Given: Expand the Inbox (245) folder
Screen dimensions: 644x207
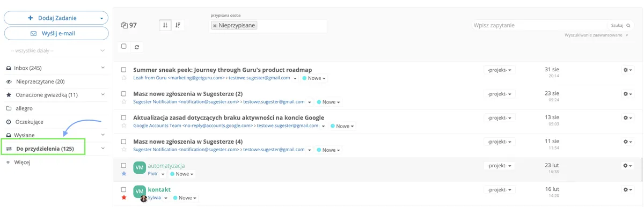Looking at the screenshot, I should (103, 68).
